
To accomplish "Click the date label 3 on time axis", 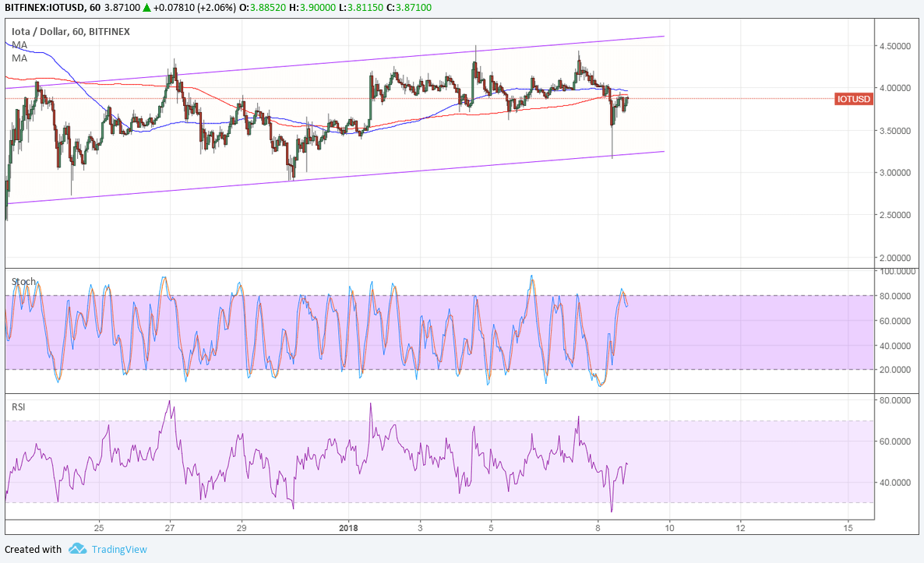I will [420, 528].
